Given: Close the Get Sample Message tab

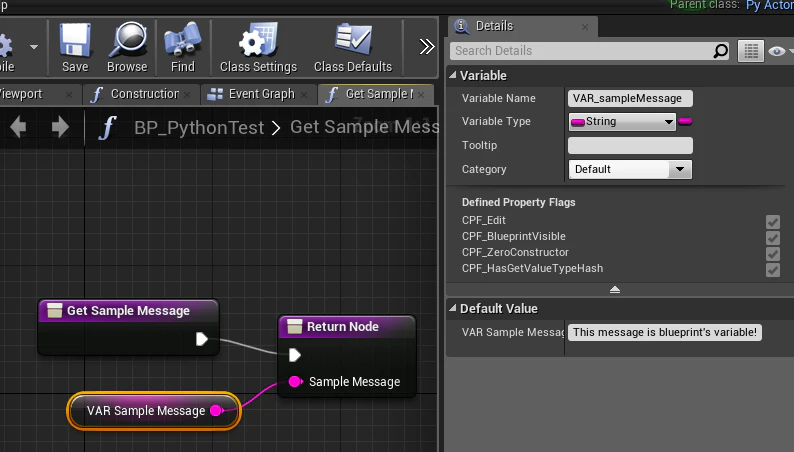Looking at the screenshot, I should click(421, 95).
